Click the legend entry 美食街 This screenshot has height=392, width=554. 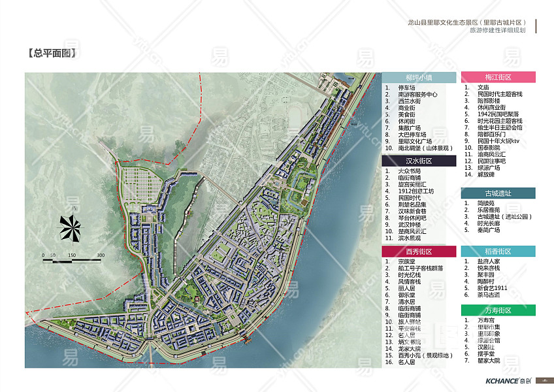(406, 114)
